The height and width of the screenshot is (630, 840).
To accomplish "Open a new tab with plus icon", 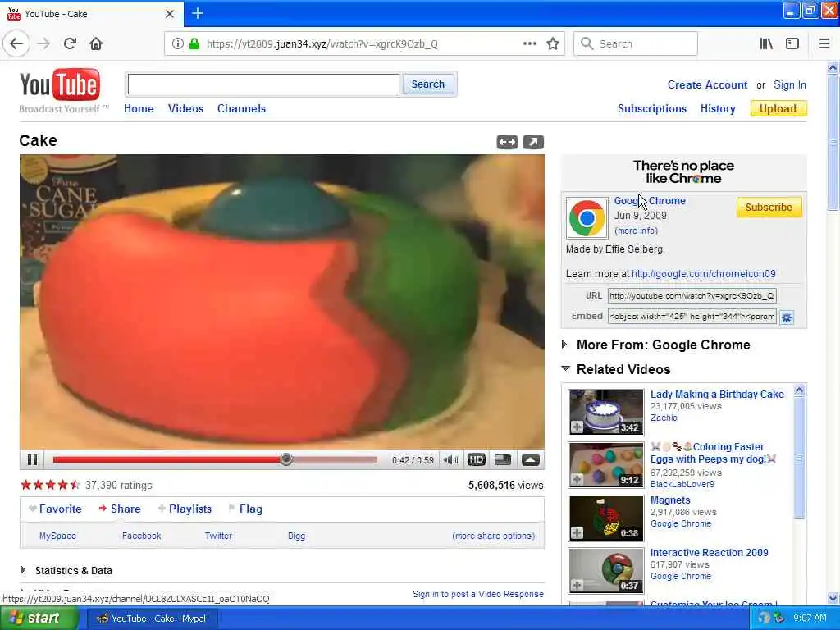I will [x=198, y=13].
